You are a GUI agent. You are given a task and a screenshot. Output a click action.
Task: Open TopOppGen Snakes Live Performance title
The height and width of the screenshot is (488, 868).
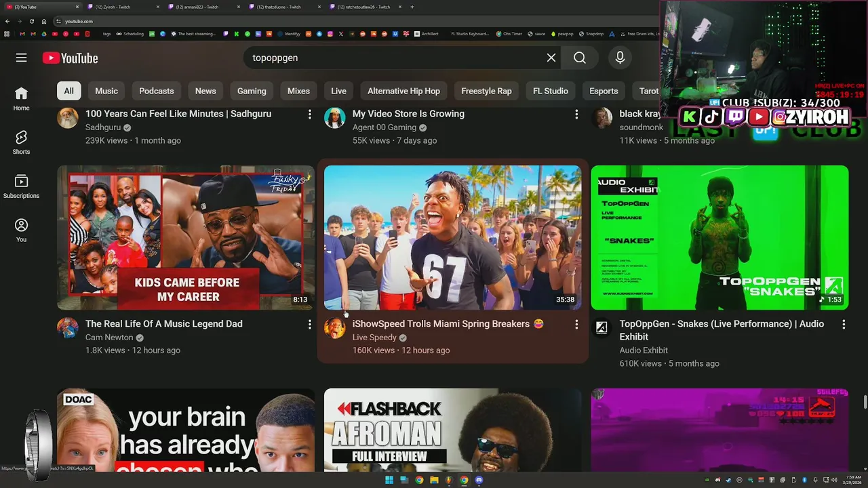click(722, 330)
